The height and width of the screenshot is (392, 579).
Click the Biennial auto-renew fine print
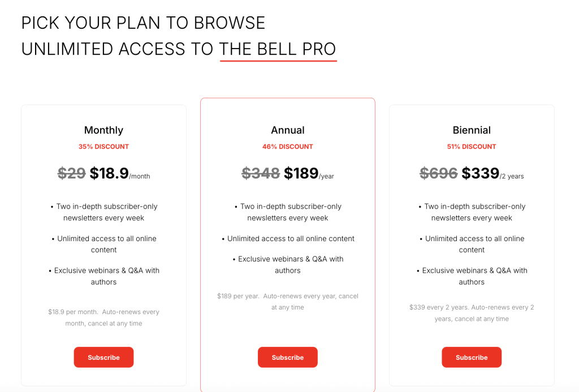pos(472,313)
